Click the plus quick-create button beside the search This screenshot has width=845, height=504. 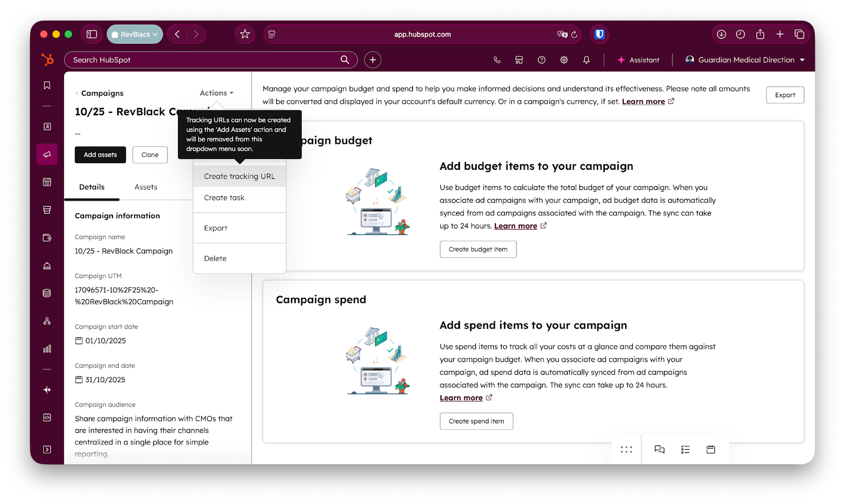click(x=373, y=60)
